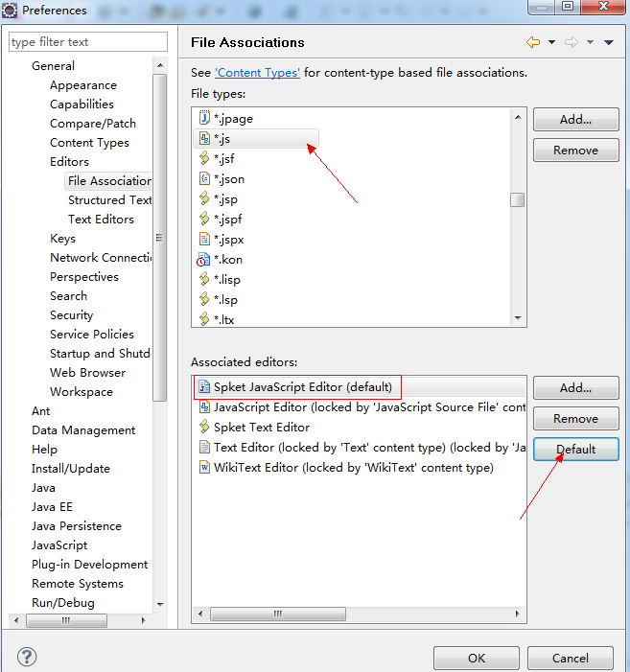Click the *.jsp file icon
630x672 pixels.
coord(204,198)
